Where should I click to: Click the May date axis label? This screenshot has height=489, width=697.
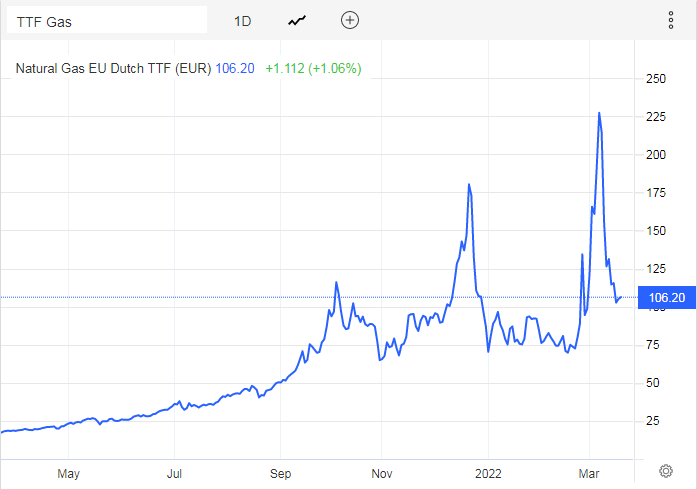[68, 474]
